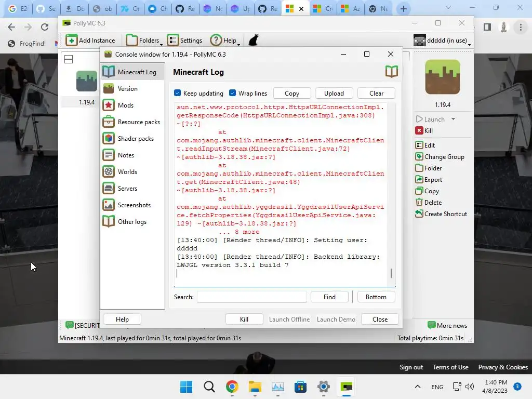The image size is (532, 399).
Task: Click the Other logs book icon
Action: pyautogui.click(x=109, y=221)
